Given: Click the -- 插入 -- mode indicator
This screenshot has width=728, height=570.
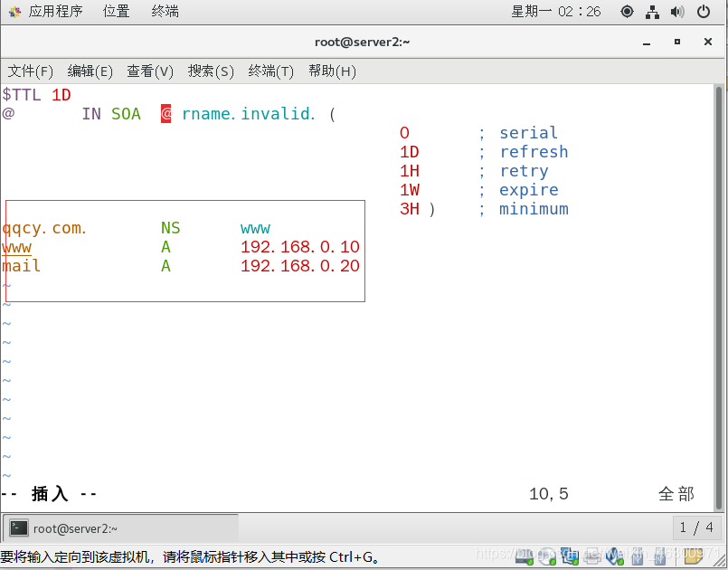Looking at the screenshot, I should 49,494.
